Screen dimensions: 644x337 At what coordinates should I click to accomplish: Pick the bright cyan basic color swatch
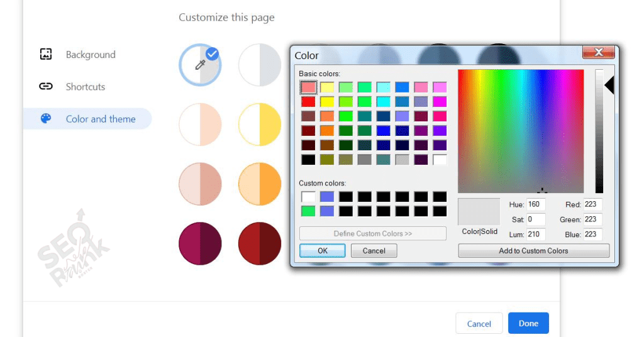[x=383, y=101]
